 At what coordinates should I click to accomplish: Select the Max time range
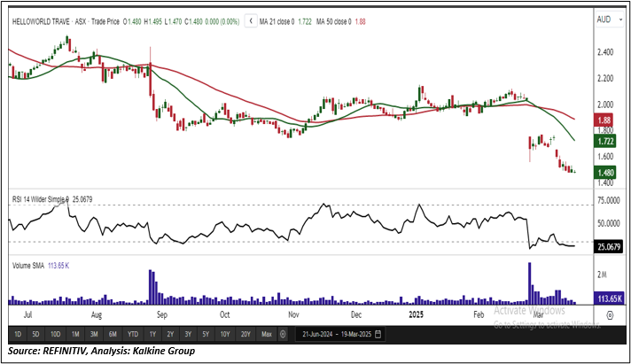pos(267,334)
